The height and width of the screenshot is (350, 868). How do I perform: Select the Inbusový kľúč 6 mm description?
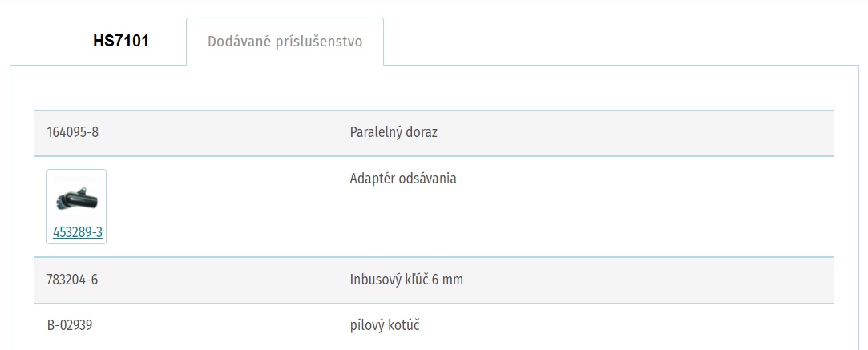point(406,280)
